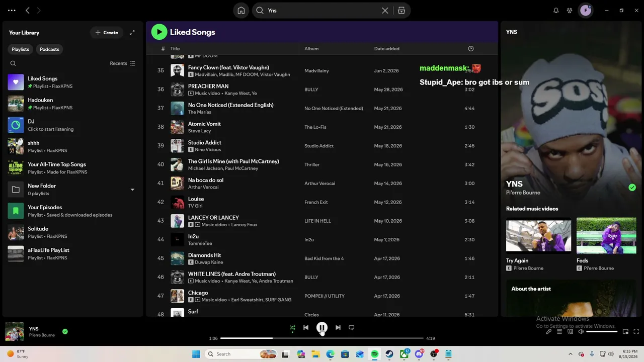644x362 pixels.
Task: Open the aFlaxLife PlayList
Action: click(73, 254)
